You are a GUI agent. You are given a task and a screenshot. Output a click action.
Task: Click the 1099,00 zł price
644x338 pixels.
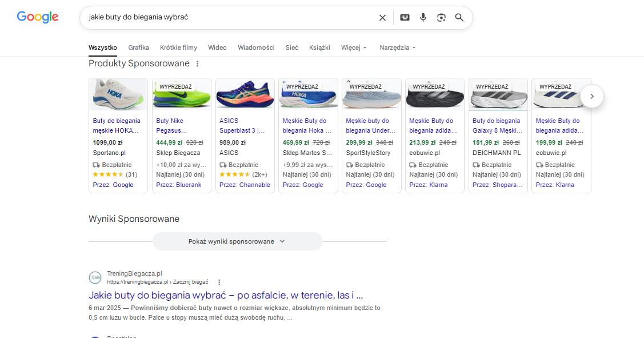coord(107,142)
